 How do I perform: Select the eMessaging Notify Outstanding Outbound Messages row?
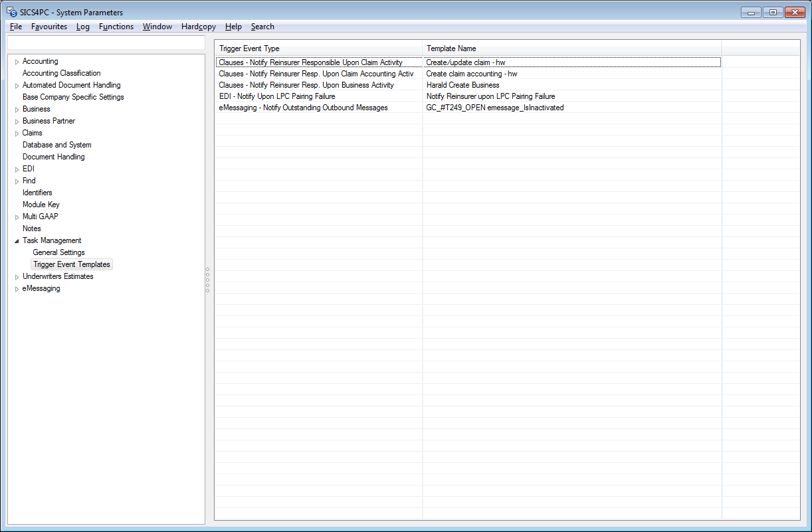point(303,108)
